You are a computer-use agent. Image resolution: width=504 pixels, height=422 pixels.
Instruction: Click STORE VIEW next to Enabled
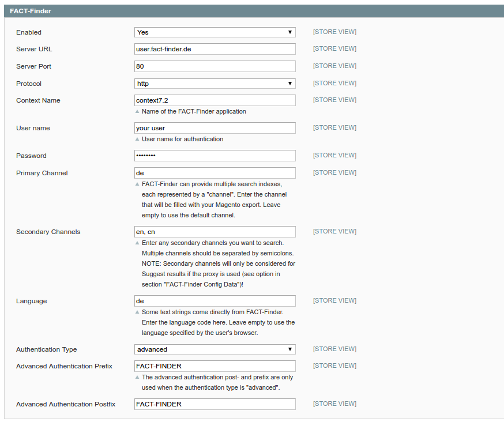pyautogui.click(x=334, y=32)
